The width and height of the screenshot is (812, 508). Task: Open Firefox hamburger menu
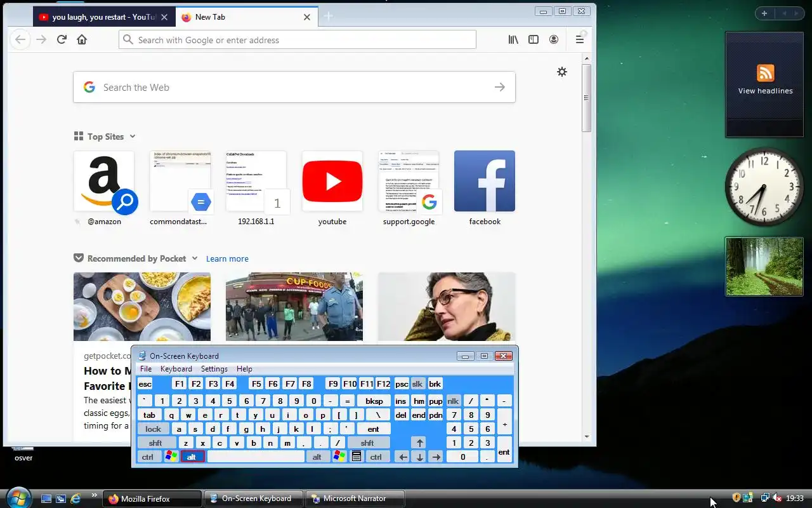point(579,39)
